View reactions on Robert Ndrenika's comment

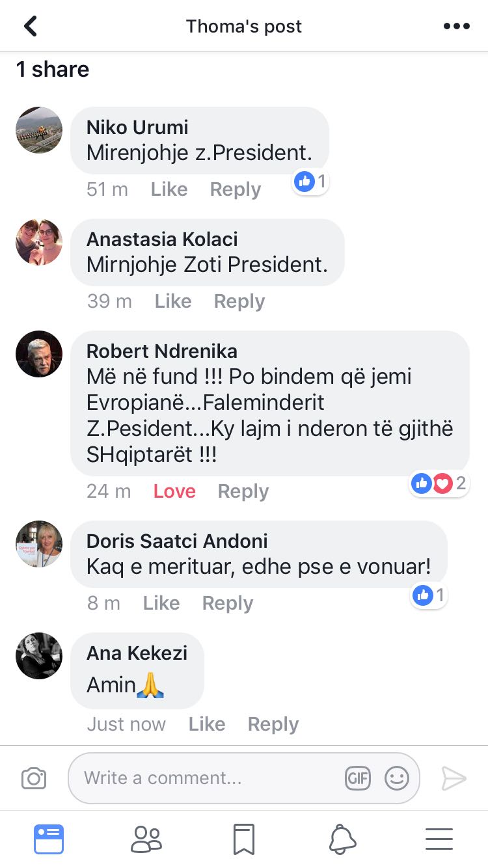(439, 483)
